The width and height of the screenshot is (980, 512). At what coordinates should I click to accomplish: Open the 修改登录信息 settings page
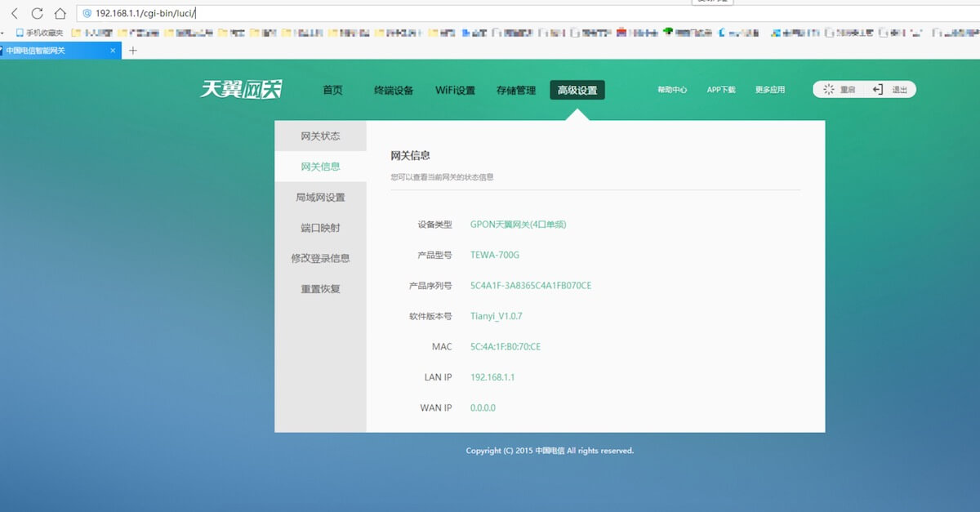pos(321,258)
